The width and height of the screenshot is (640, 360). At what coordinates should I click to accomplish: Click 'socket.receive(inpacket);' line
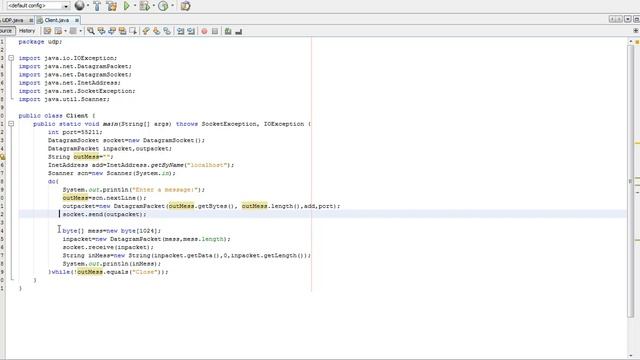(x=108, y=247)
